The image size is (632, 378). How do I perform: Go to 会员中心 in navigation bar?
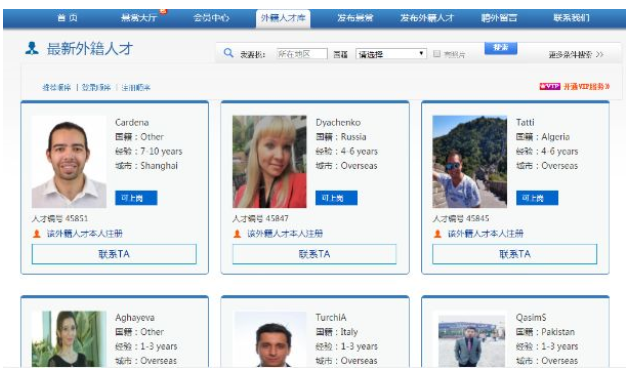(x=211, y=18)
